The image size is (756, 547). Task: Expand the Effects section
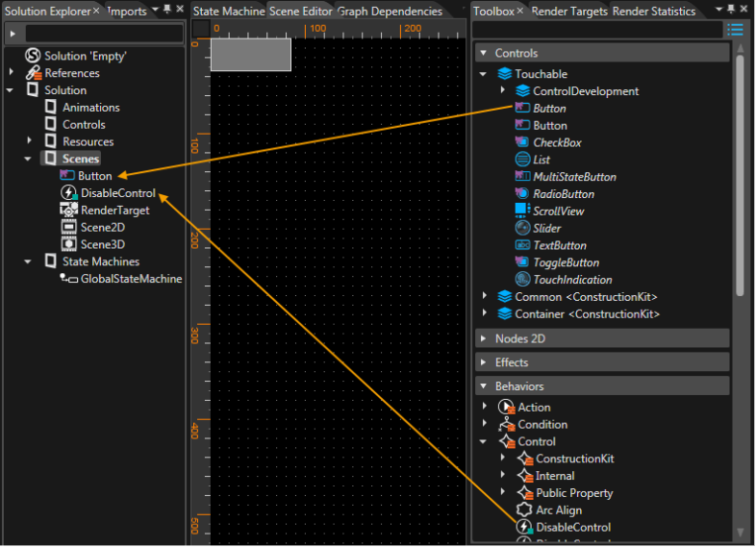click(483, 361)
